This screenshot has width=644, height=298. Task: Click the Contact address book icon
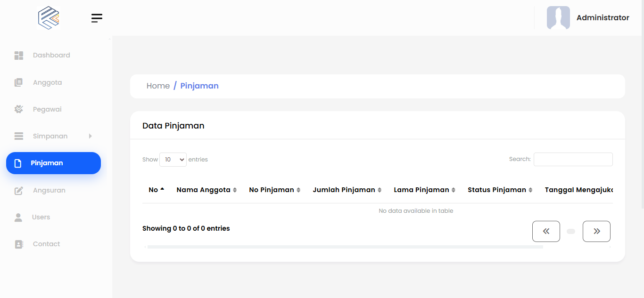tap(19, 244)
